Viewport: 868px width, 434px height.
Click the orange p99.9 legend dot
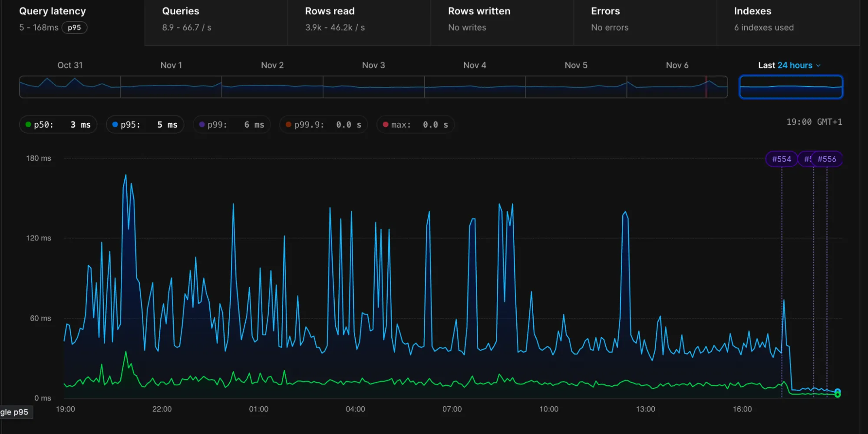pyautogui.click(x=289, y=125)
